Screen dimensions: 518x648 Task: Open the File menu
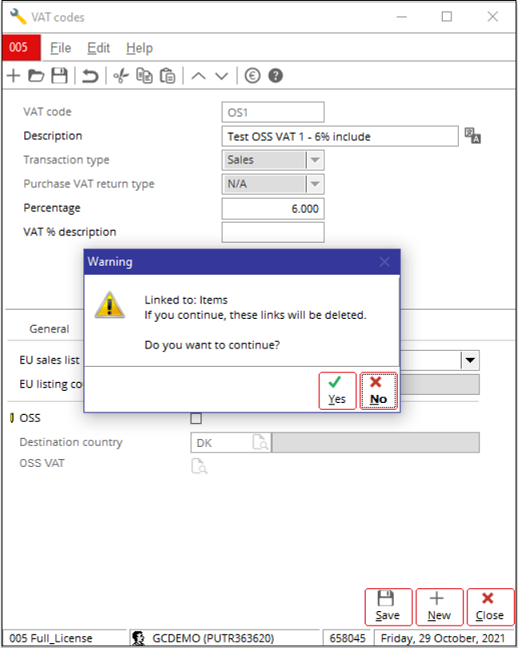[60, 48]
